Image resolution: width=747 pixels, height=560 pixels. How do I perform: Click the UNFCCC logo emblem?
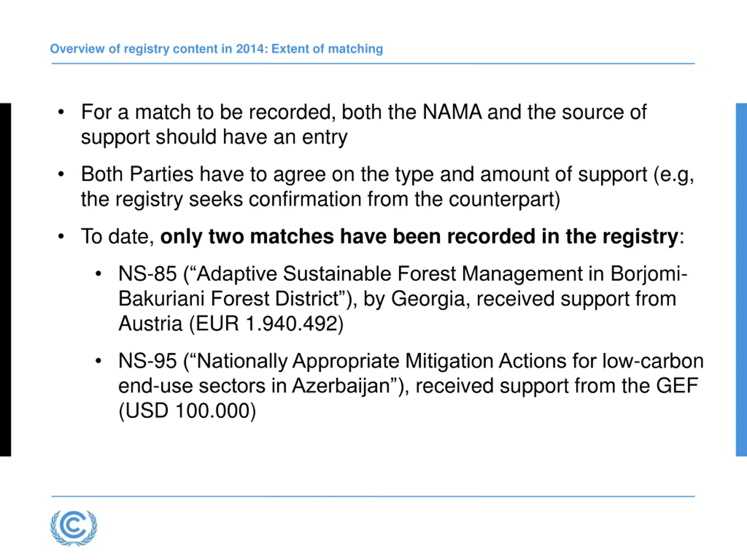(74, 528)
